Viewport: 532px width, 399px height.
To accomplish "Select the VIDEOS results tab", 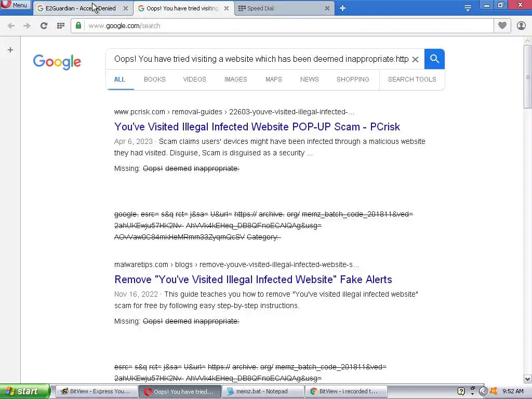I will (195, 79).
